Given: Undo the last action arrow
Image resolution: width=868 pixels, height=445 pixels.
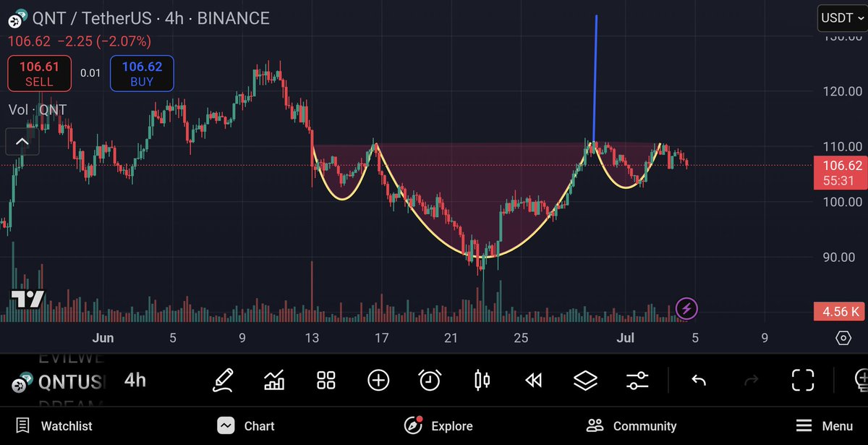Looking at the screenshot, I should (699, 380).
